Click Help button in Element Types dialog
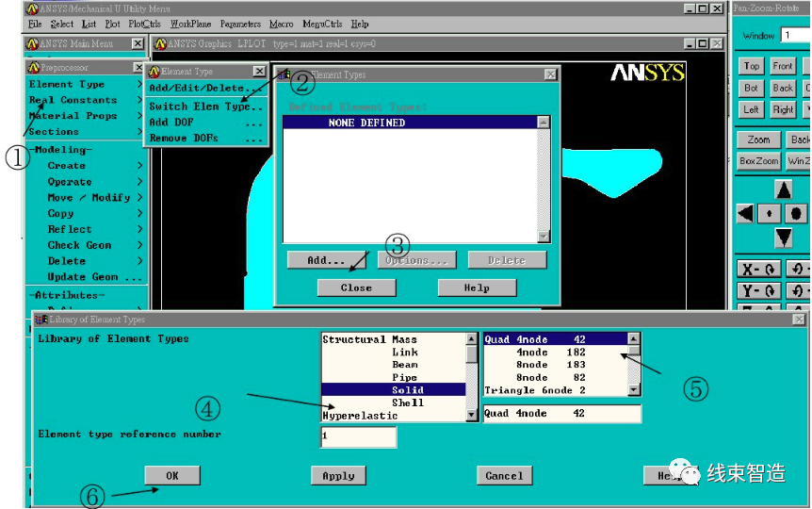 pos(477,287)
